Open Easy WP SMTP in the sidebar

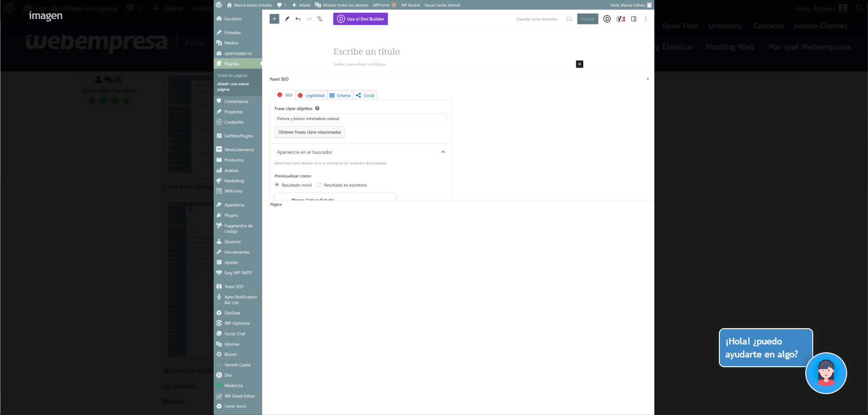click(x=238, y=273)
